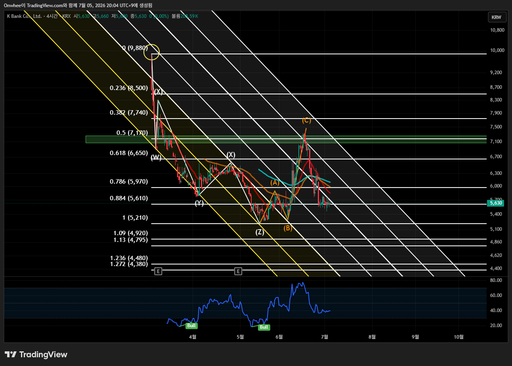The image size is (512, 366).
Task: Click the 7,100 price axis label
Action: (x=496, y=141)
